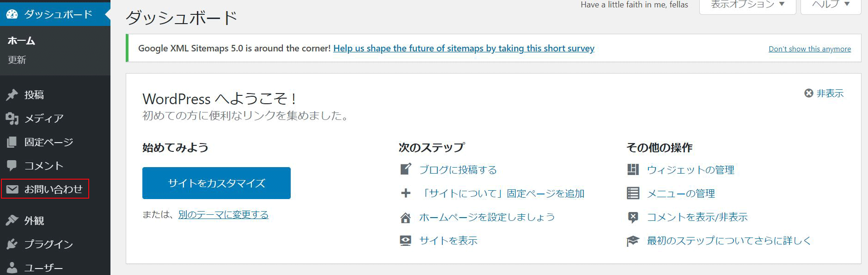Click the Dashboard gauge icon in sidebar
This screenshot has width=868, height=275.
(12, 14)
